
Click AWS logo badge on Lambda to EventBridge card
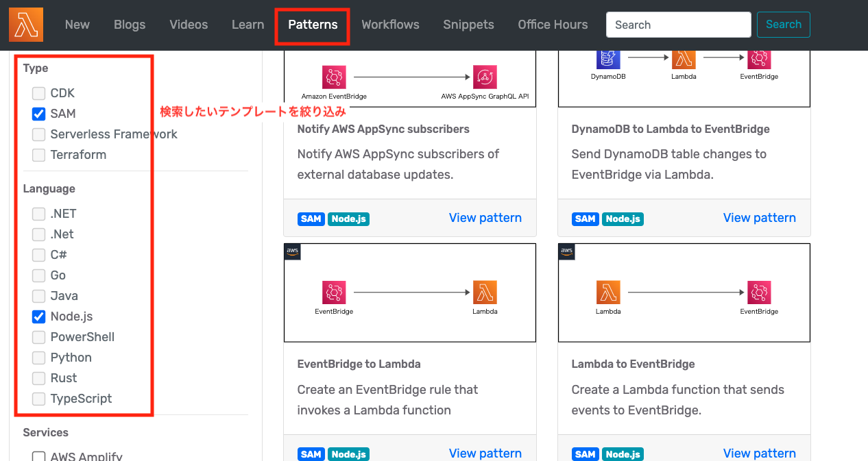tap(567, 252)
